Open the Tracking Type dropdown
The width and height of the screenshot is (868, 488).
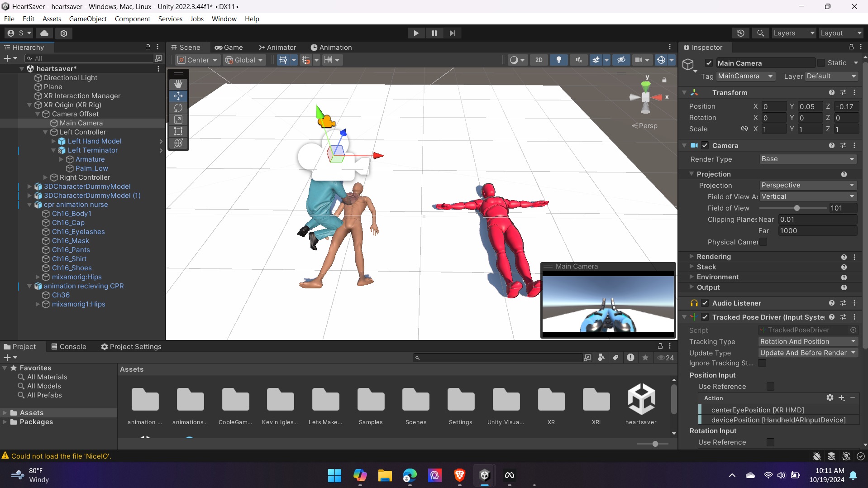click(808, 341)
